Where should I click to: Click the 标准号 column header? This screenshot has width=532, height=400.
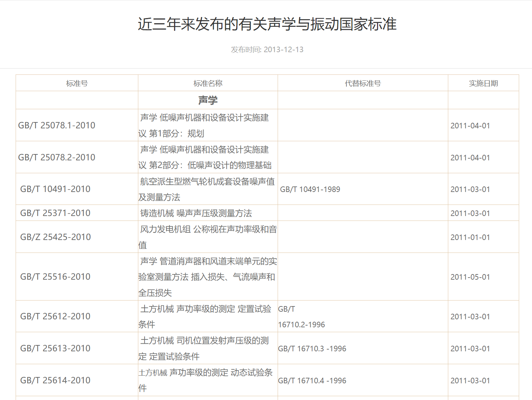(x=77, y=83)
